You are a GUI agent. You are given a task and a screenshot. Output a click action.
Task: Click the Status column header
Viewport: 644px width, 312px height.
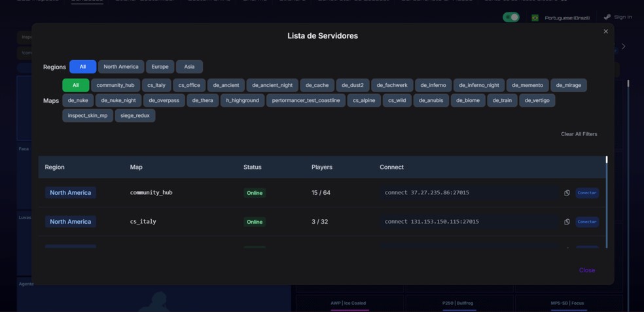click(x=252, y=167)
